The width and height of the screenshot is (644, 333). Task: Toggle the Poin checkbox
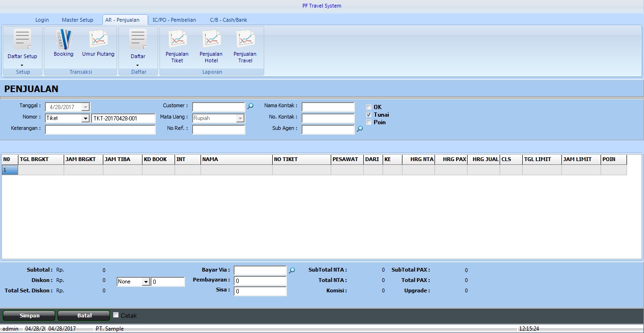click(369, 122)
